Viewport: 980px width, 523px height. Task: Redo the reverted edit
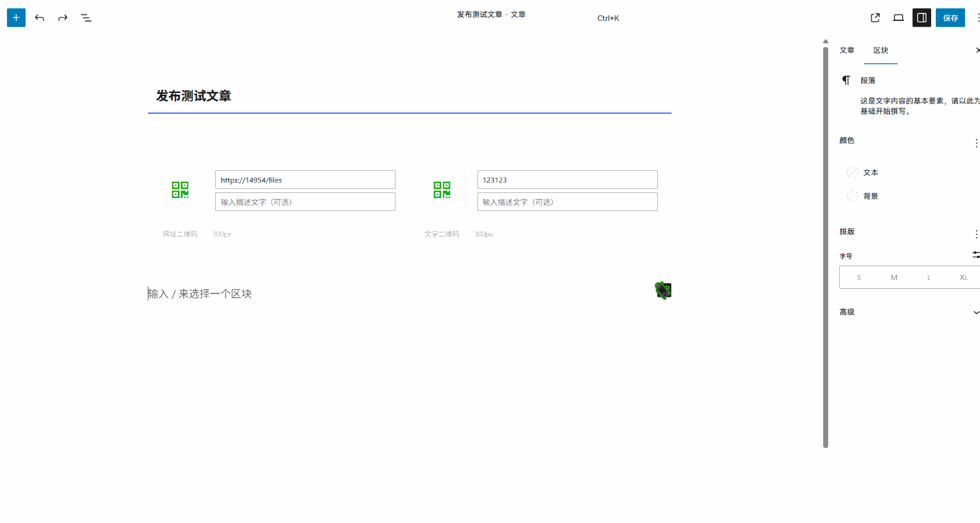pos(63,17)
